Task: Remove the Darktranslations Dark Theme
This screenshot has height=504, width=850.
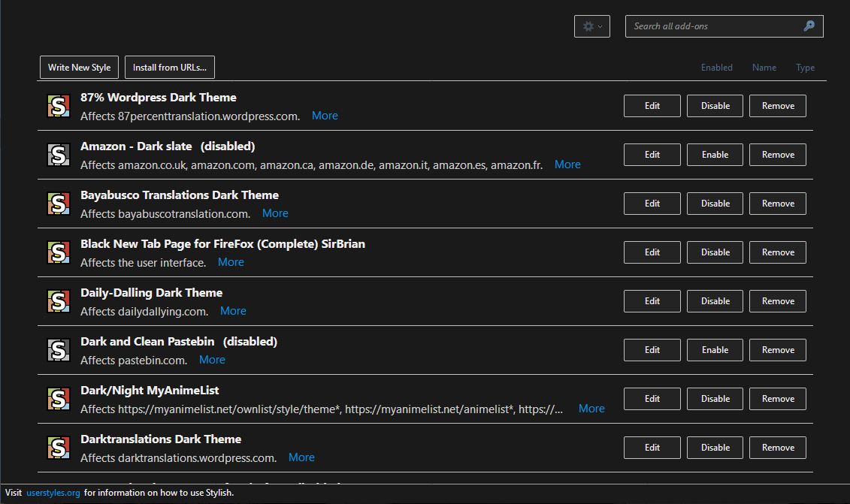Action: pyautogui.click(x=778, y=447)
